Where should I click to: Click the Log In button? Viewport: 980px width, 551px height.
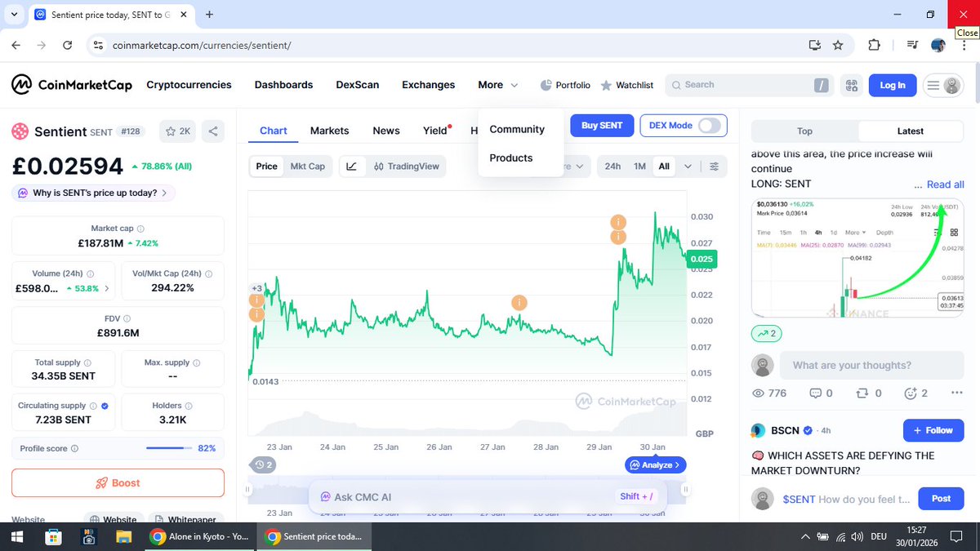coord(893,85)
